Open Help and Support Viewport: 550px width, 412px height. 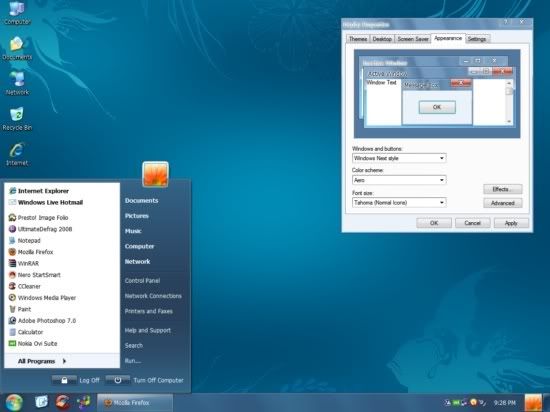click(147, 330)
